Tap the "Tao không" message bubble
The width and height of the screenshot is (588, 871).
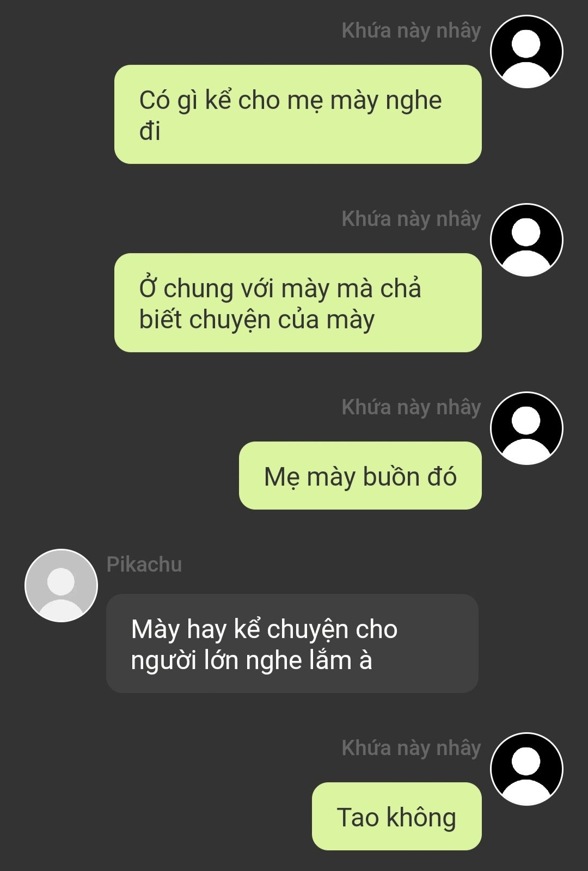point(397,817)
